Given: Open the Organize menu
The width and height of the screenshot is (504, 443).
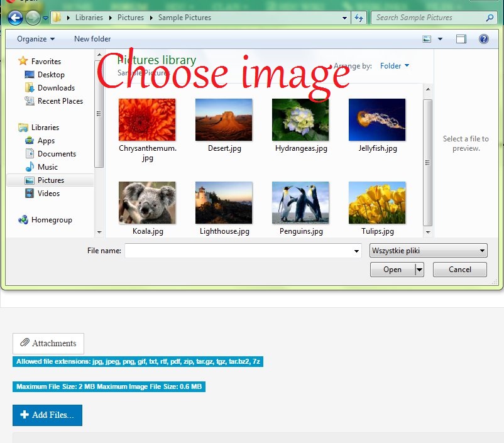Looking at the screenshot, I should tap(36, 39).
